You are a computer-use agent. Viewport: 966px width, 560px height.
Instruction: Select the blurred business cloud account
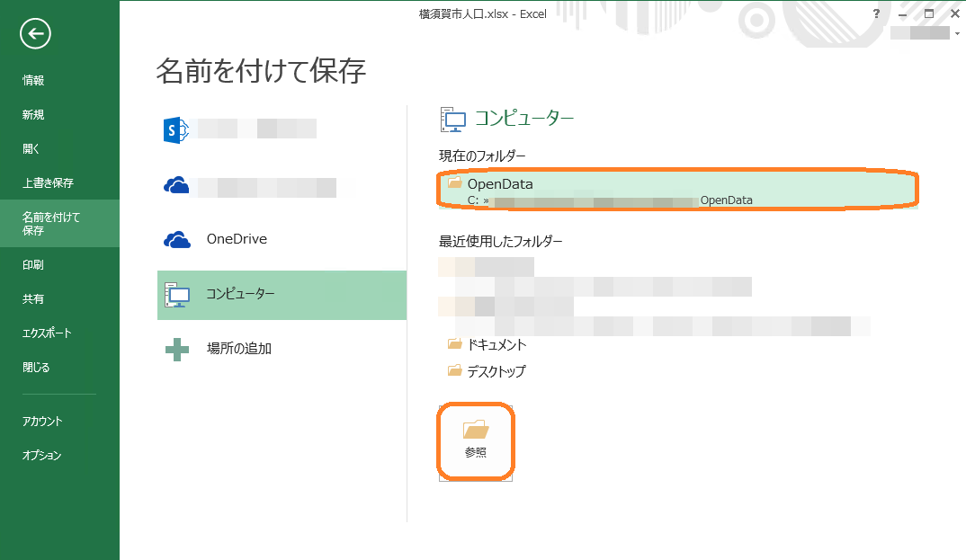(x=252, y=187)
